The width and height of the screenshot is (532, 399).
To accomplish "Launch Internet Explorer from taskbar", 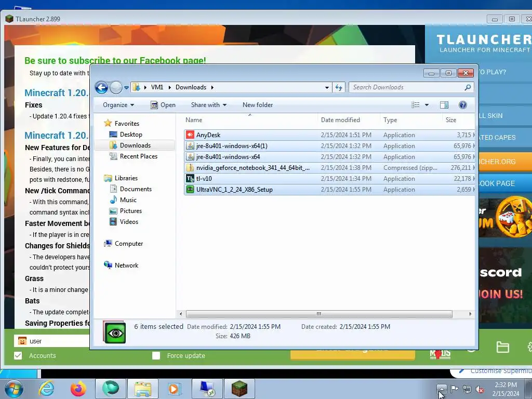I will (46, 389).
